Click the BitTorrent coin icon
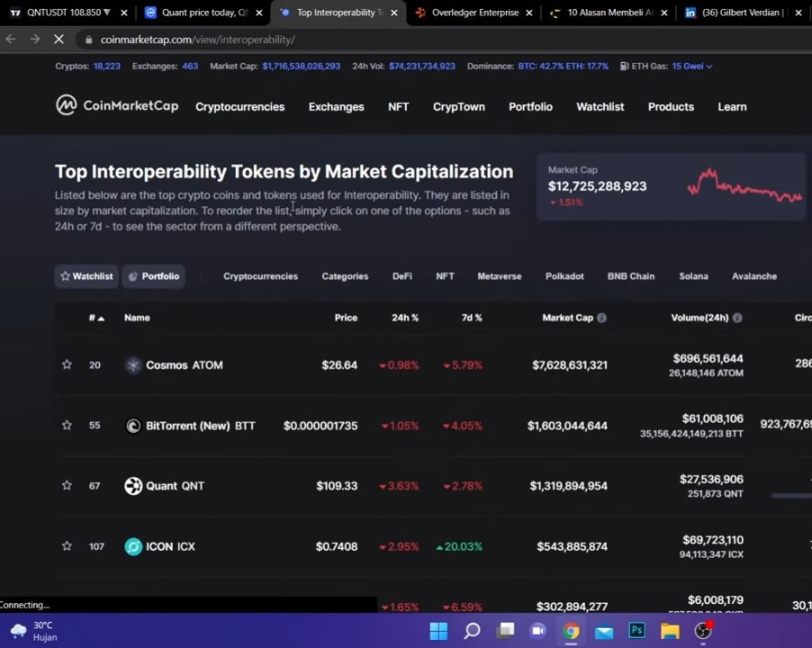Image resolution: width=812 pixels, height=648 pixels. point(133,426)
